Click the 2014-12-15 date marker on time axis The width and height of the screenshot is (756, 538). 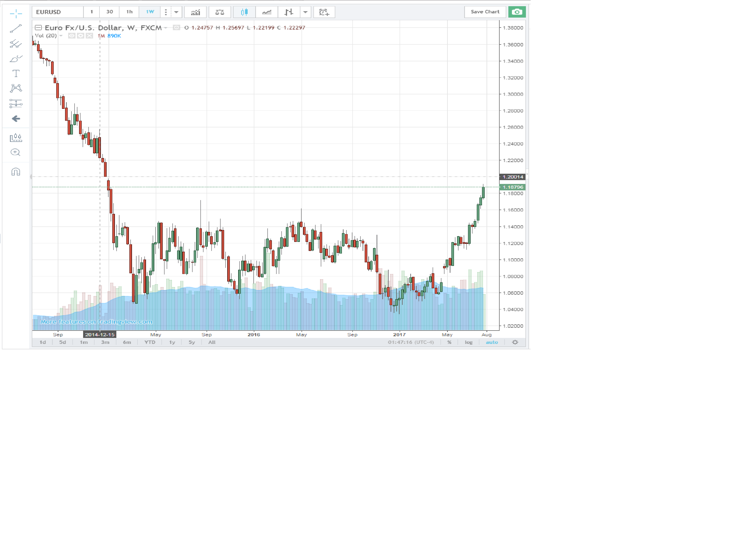click(100, 335)
